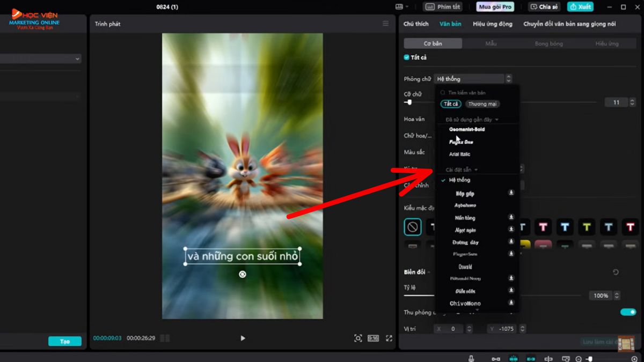This screenshot has width=644, height=362.
Task: Open Chuyển đổi văn bản sang giọng nói tab
Action: point(569,24)
